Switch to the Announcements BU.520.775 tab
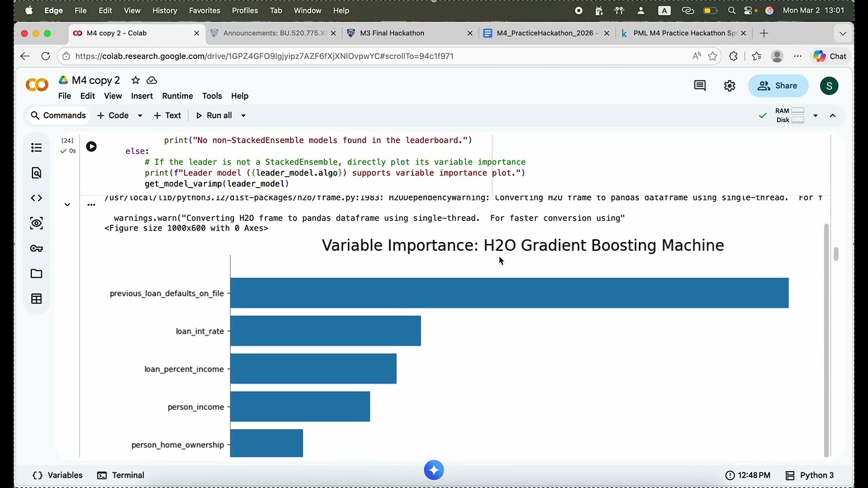868x488 pixels. pyautogui.click(x=273, y=33)
